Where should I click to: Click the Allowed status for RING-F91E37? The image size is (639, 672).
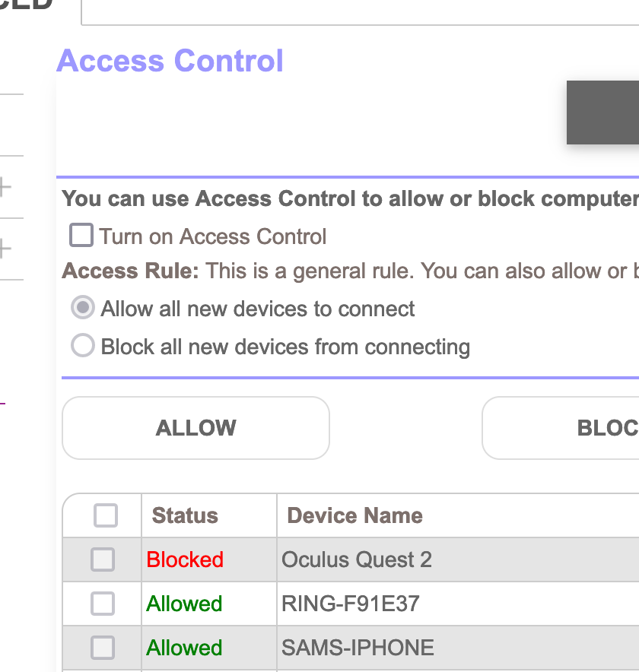[x=185, y=604]
